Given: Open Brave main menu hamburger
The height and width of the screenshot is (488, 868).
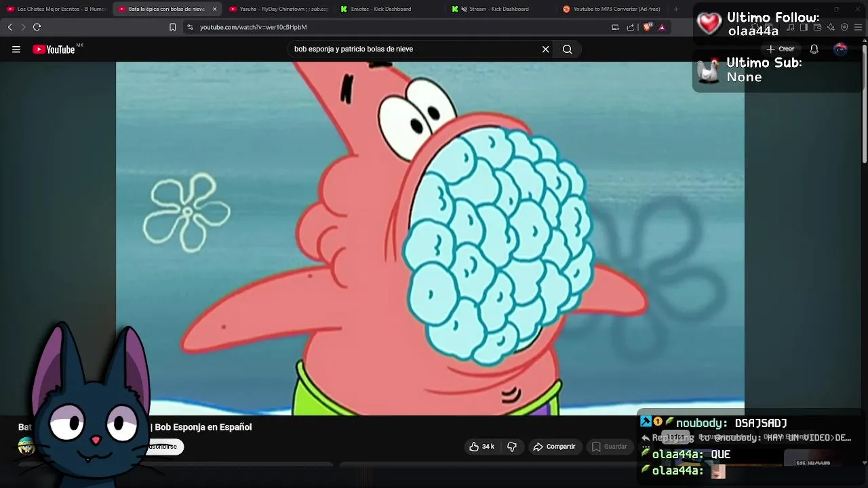Looking at the screenshot, I should (x=856, y=27).
